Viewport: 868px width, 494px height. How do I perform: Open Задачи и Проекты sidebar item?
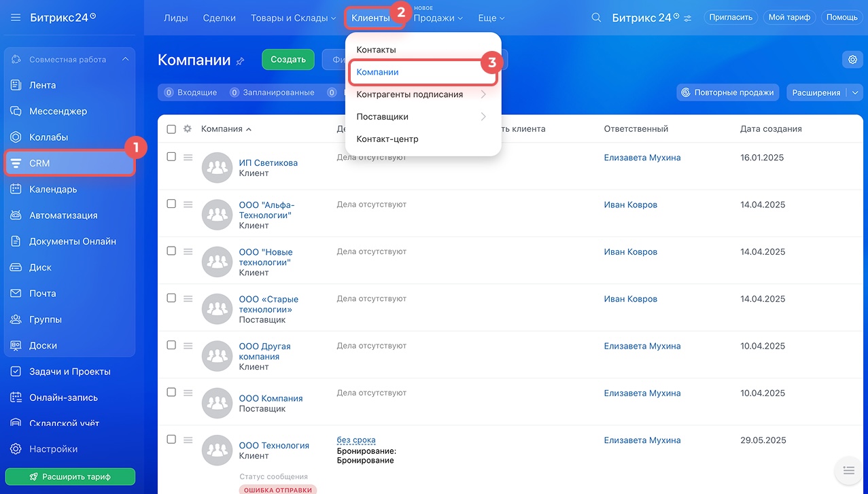pos(70,372)
